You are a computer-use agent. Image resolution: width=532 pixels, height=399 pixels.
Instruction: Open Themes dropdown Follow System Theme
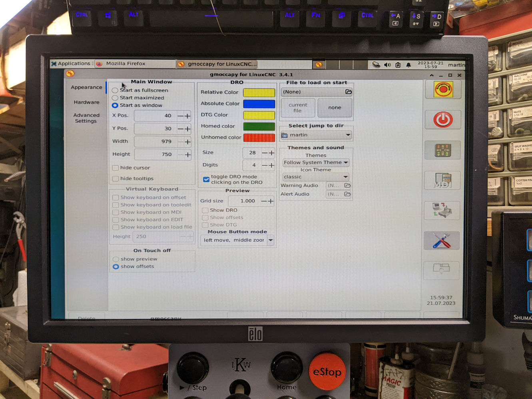316,162
